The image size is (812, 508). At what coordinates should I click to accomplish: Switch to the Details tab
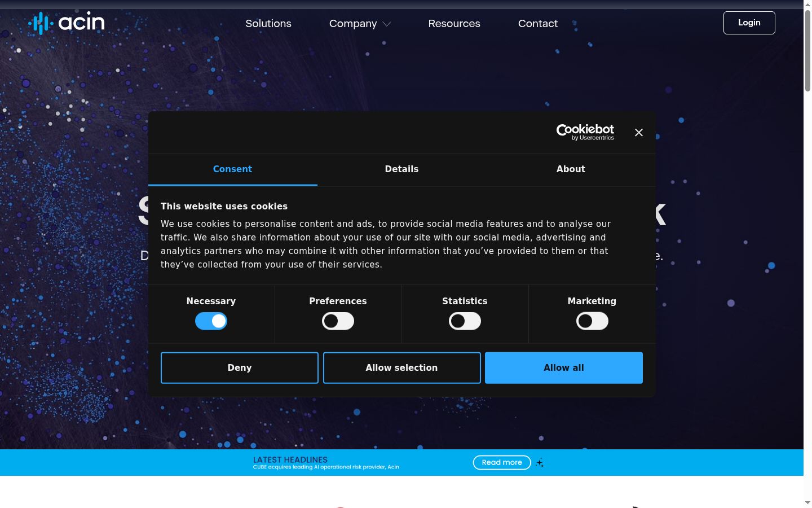tap(401, 169)
